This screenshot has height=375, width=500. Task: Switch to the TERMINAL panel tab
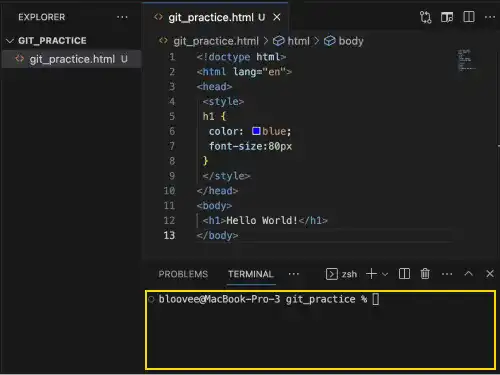(x=251, y=274)
